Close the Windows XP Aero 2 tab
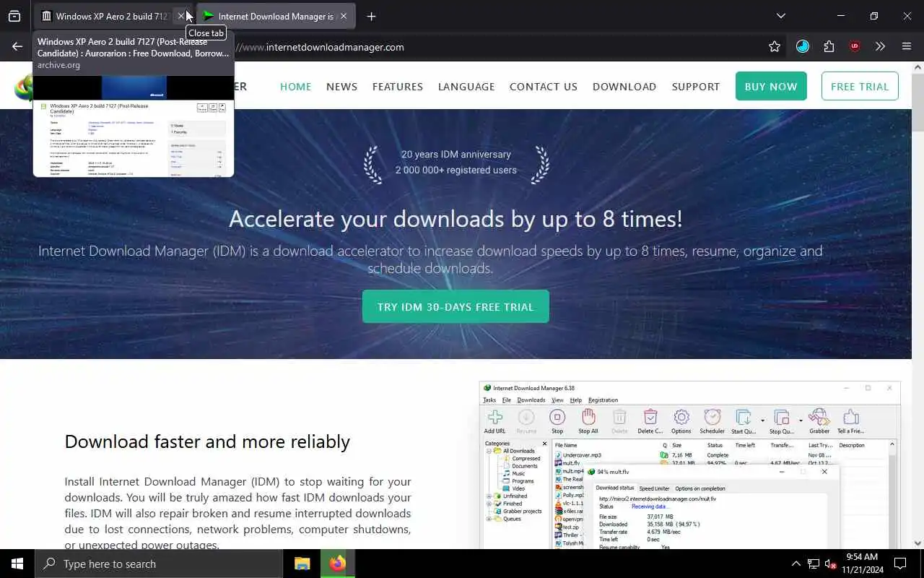The width and height of the screenshot is (924, 578). coord(181,16)
